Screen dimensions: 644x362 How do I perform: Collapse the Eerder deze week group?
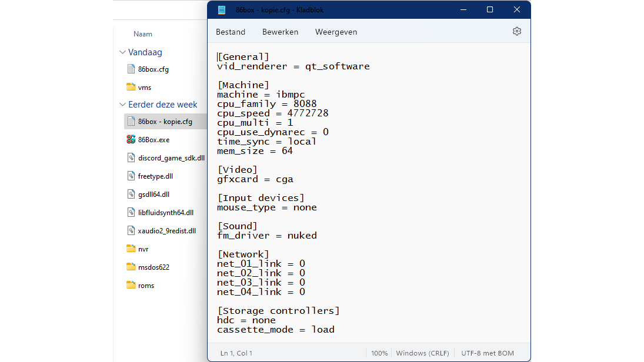click(122, 105)
